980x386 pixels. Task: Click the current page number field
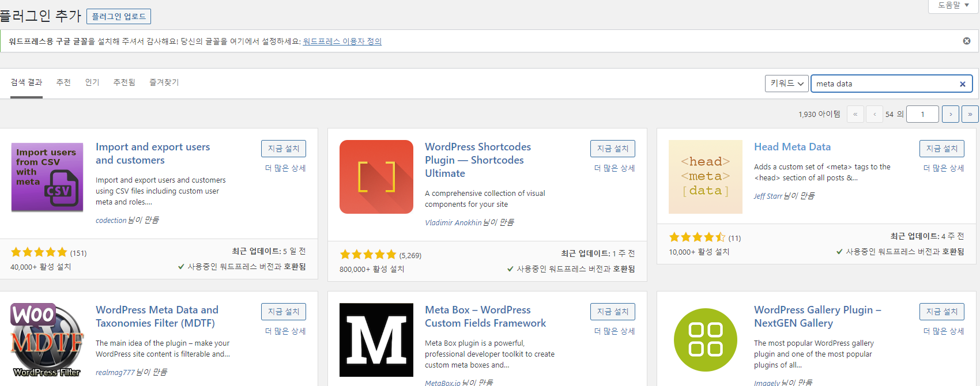[x=922, y=114]
